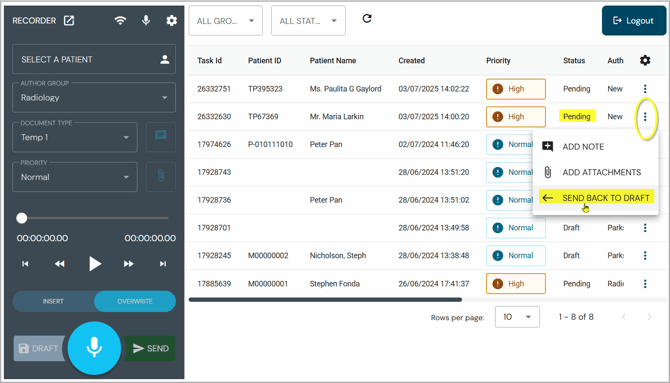
Task: Choose Send Back to Draft
Action: pyautogui.click(x=595, y=198)
